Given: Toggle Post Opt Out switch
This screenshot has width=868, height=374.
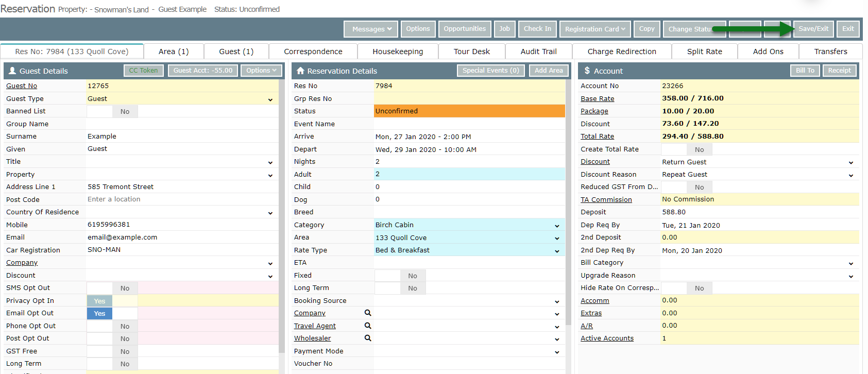Looking at the screenshot, I should click(112, 338).
